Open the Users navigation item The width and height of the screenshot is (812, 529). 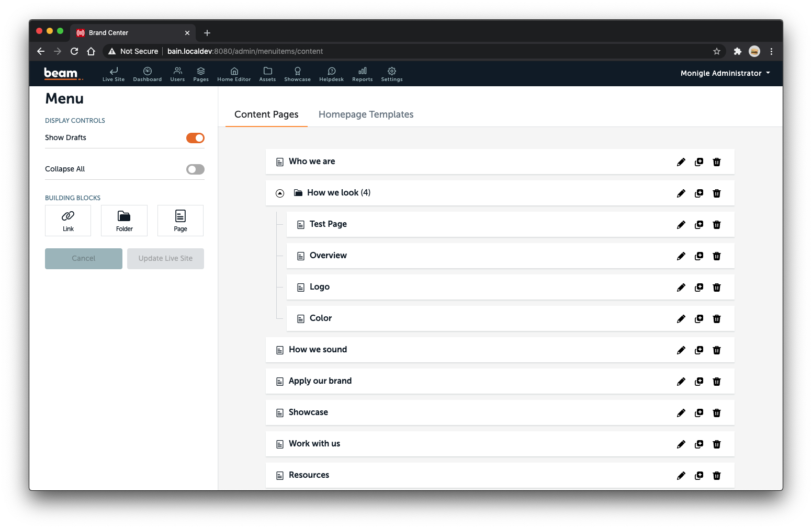click(x=177, y=74)
